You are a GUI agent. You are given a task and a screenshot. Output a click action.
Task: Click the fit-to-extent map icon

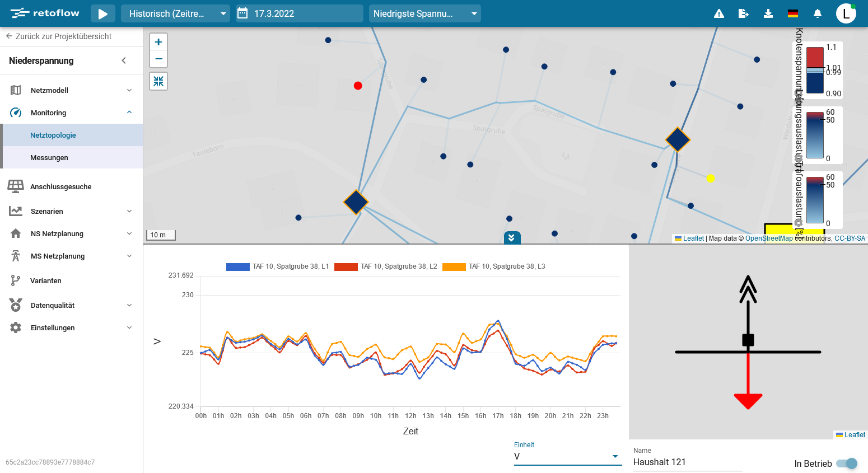pos(158,81)
